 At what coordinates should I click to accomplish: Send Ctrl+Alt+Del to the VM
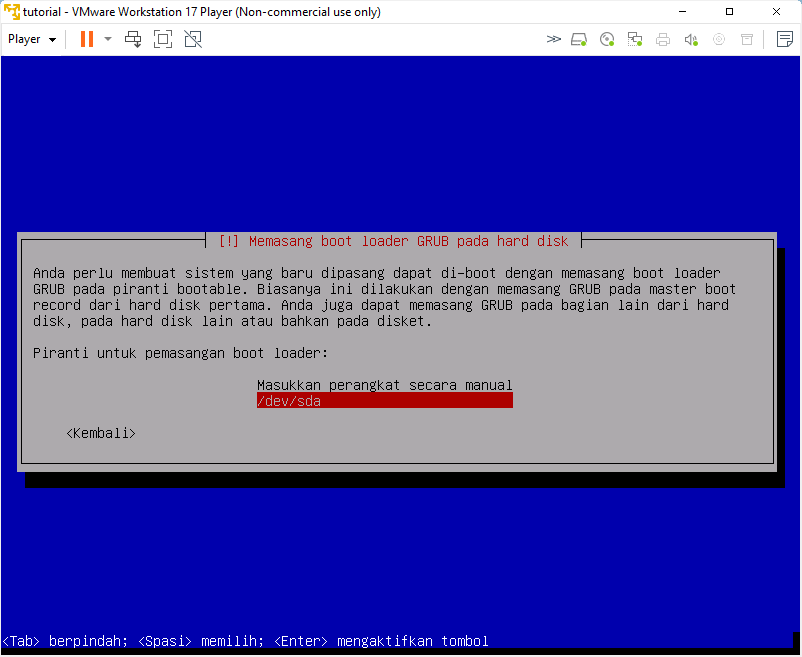[x=133, y=39]
